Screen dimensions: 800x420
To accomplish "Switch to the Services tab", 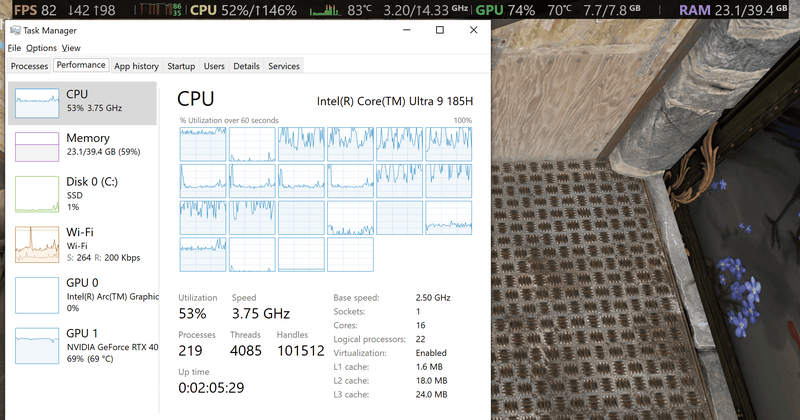I will 284,66.
